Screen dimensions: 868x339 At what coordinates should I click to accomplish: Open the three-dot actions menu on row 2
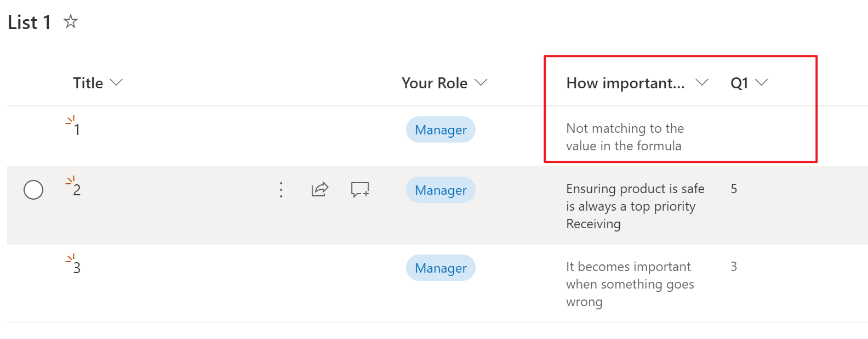point(281,190)
